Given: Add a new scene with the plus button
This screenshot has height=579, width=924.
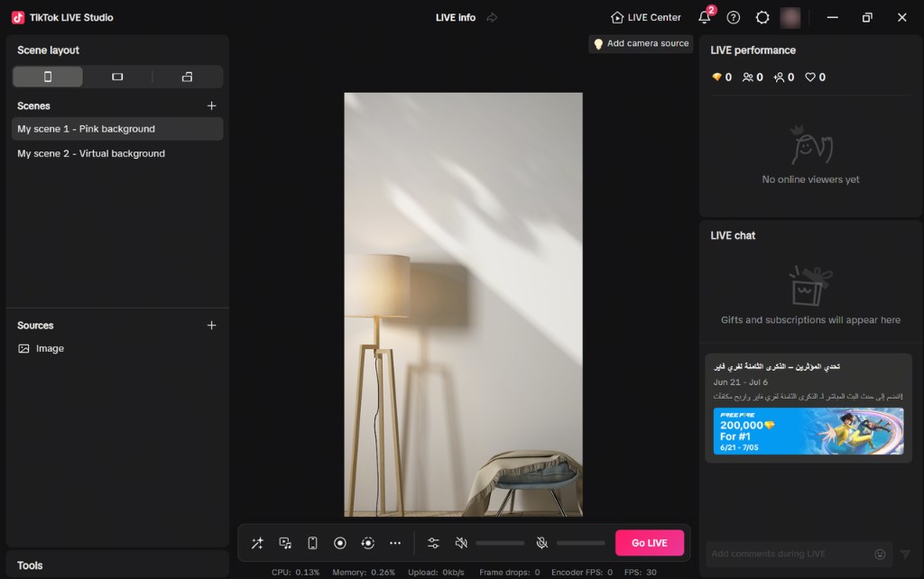Looking at the screenshot, I should (211, 106).
